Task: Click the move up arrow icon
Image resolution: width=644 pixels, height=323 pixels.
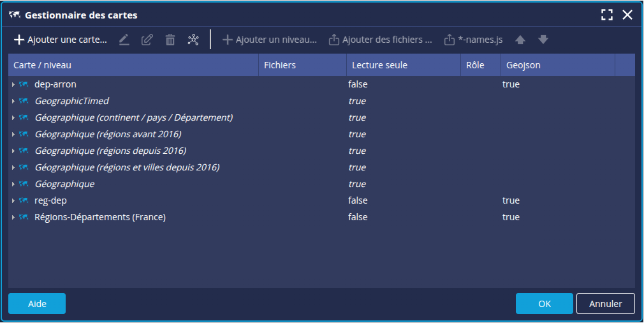Action: pos(520,40)
